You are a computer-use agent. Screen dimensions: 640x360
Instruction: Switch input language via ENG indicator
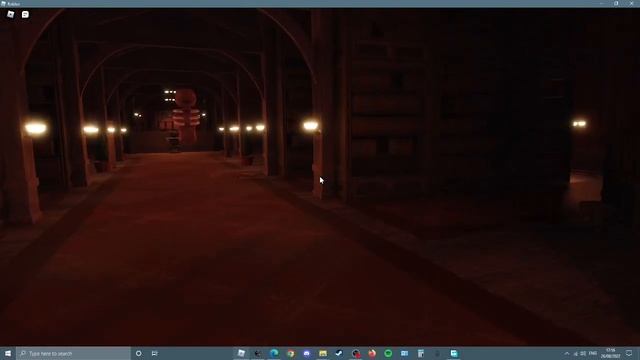593,353
